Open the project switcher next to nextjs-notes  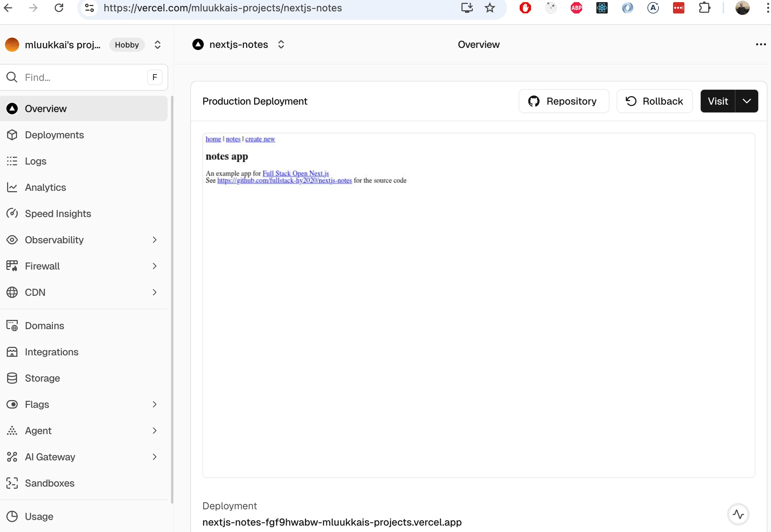281,44
